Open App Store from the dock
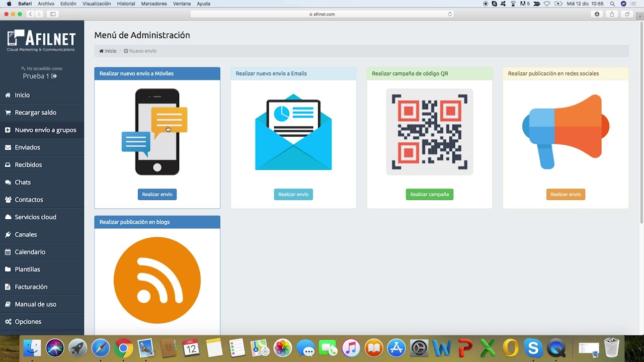The image size is (644, 362). [396, 348]
